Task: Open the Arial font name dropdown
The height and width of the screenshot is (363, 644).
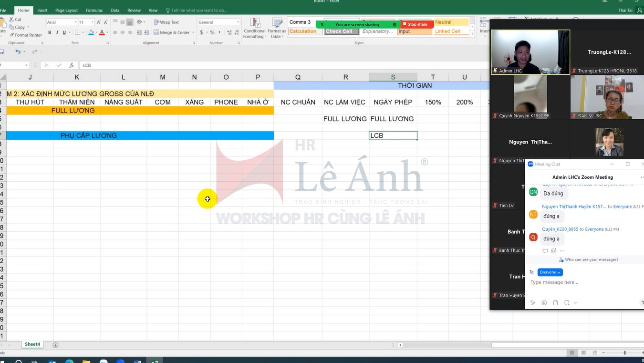Action: [75, 22]
